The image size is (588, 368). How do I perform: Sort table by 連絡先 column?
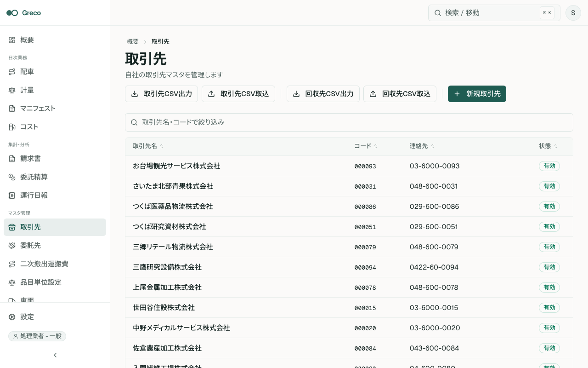coord(422,146)
